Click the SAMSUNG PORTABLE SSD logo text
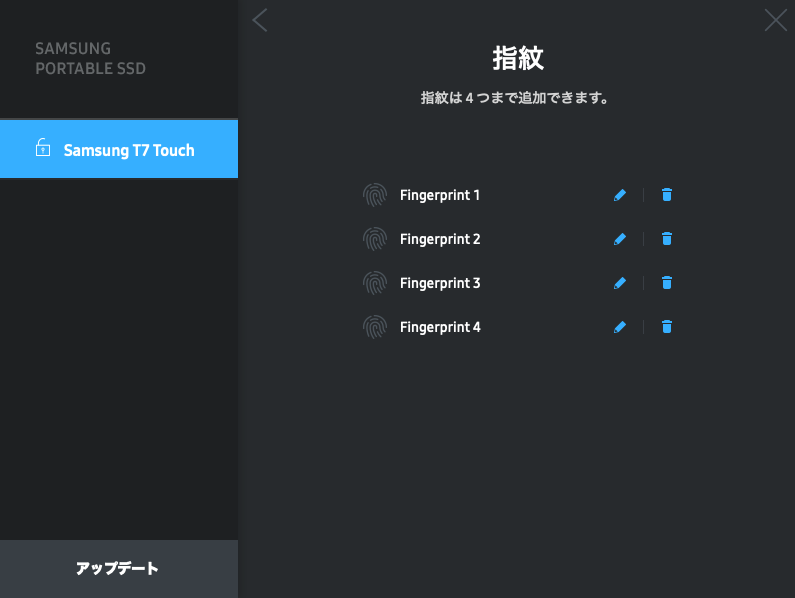795x598 pixels. point(90,58)
